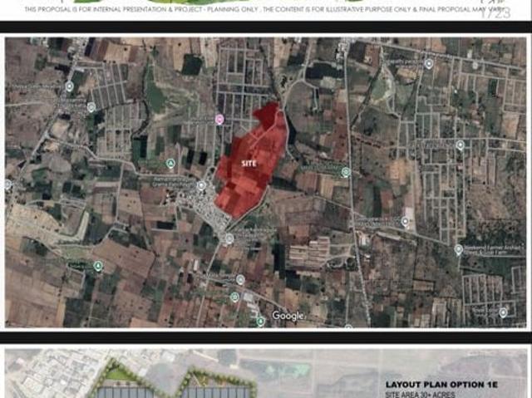This screenshot has width=532, height=398.
Task: Click the LAYOUT PLAN OPTION 1E heading
Action: tap(441, 385)
